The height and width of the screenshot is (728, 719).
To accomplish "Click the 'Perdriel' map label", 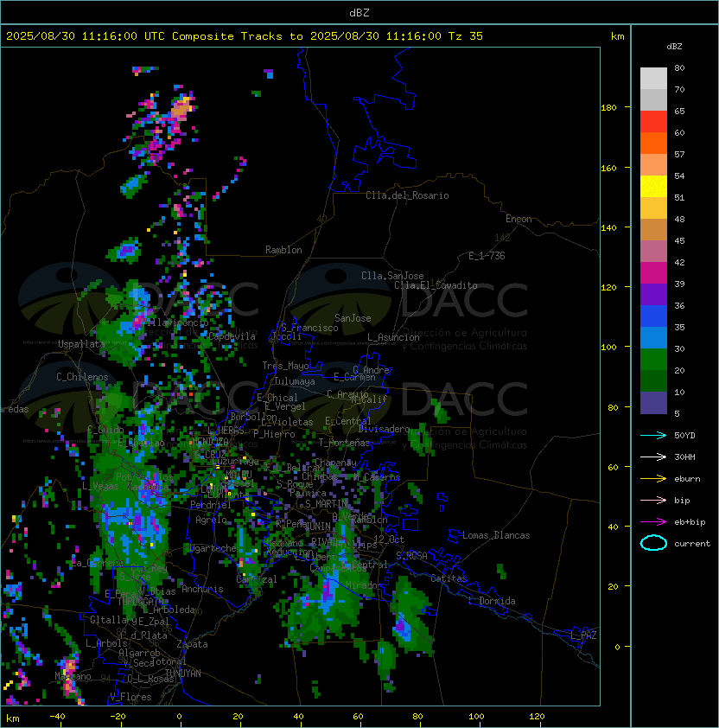I will coord(211,505).
